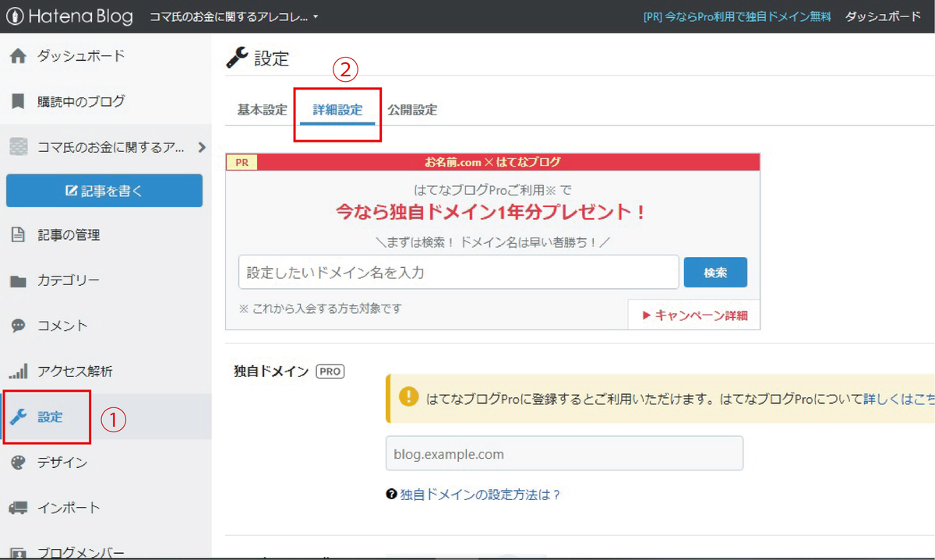Viewport: 935px width, 560px height.
Task: Open キャンペーン詳細 link
Action: [694, 315]
